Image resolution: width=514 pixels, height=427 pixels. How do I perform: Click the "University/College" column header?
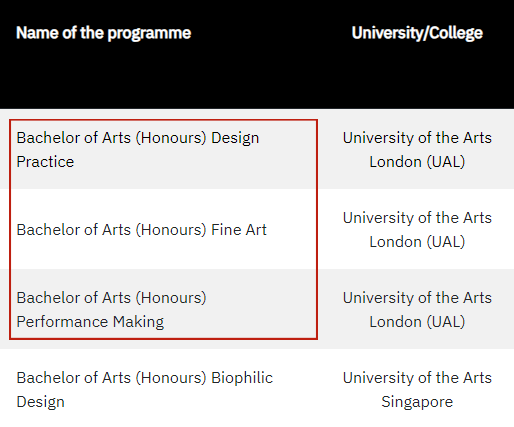pos(417,33)
